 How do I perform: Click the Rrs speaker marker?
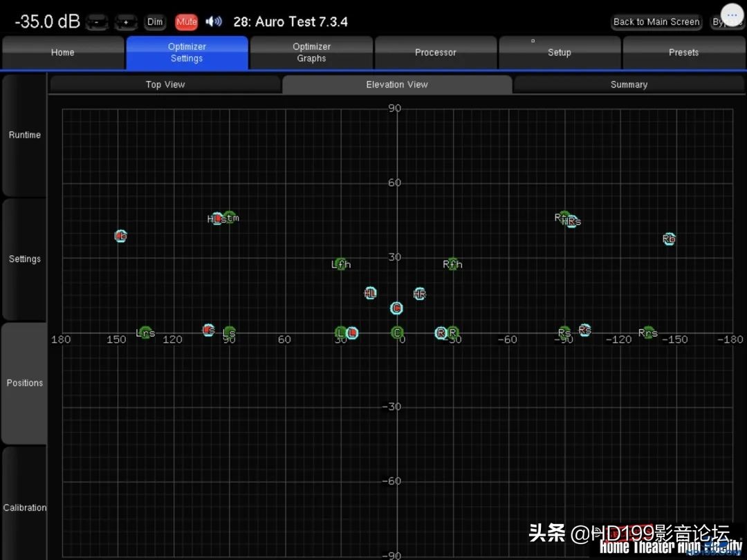648,333
